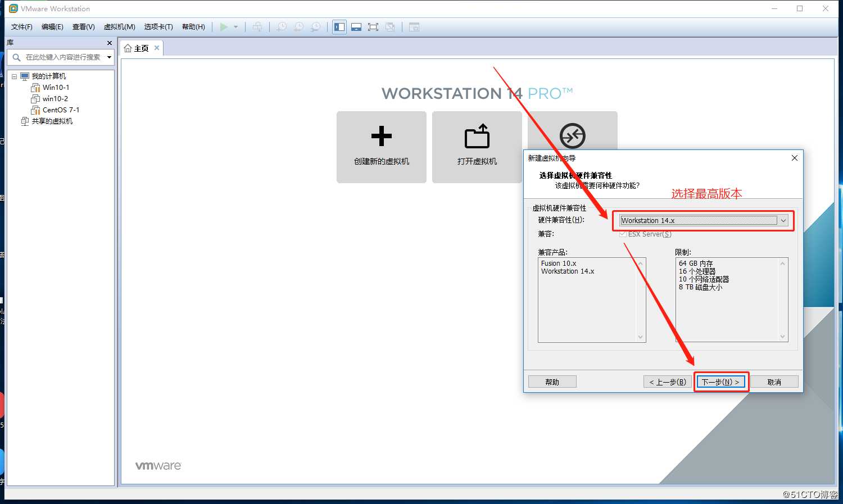Click the limits list scroll-up arrow
The image size is (843, 504).
click(x=783, y=263)
